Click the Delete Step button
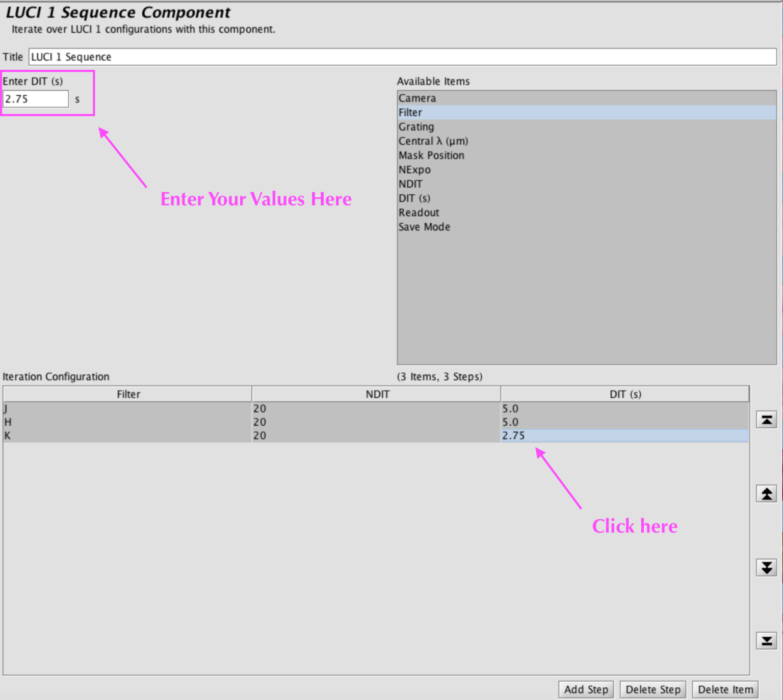Screen dimensions: 783x700 653,689
